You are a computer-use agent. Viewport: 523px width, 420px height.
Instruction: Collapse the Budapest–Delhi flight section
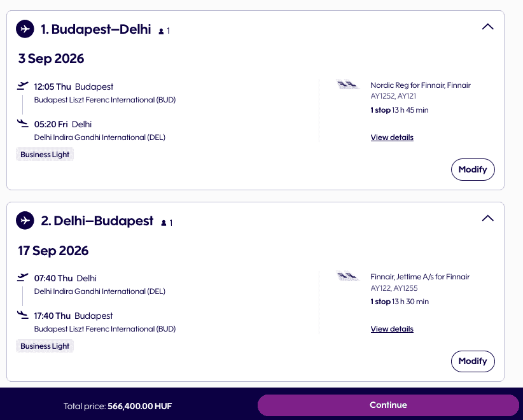click(x=487, y=27)
